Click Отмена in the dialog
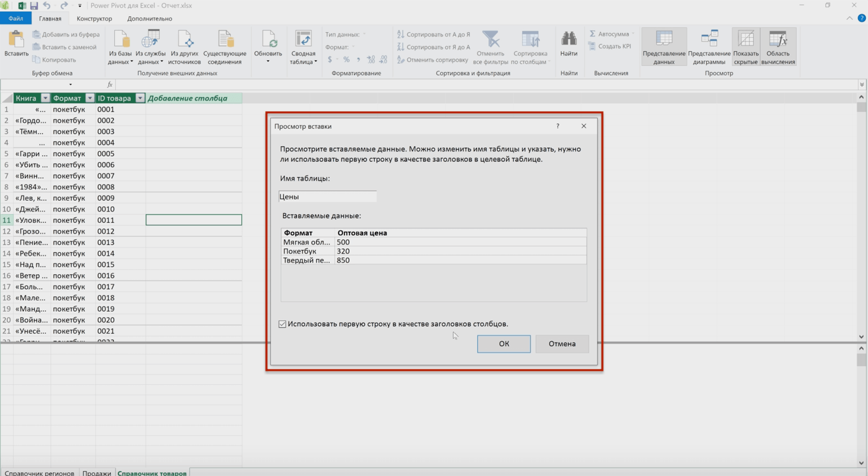Screen dimensions: 868x476 coord(562,343)
